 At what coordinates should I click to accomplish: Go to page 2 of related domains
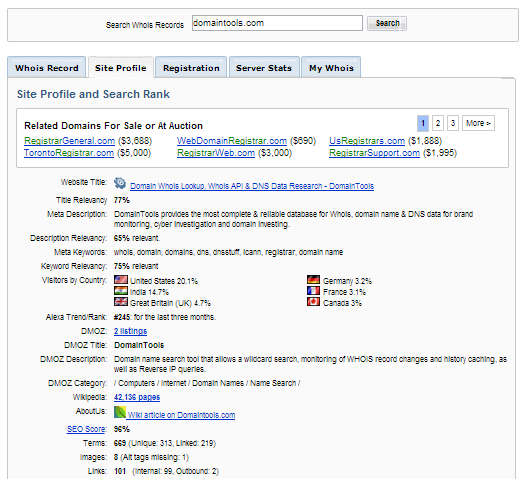point(438,123)
